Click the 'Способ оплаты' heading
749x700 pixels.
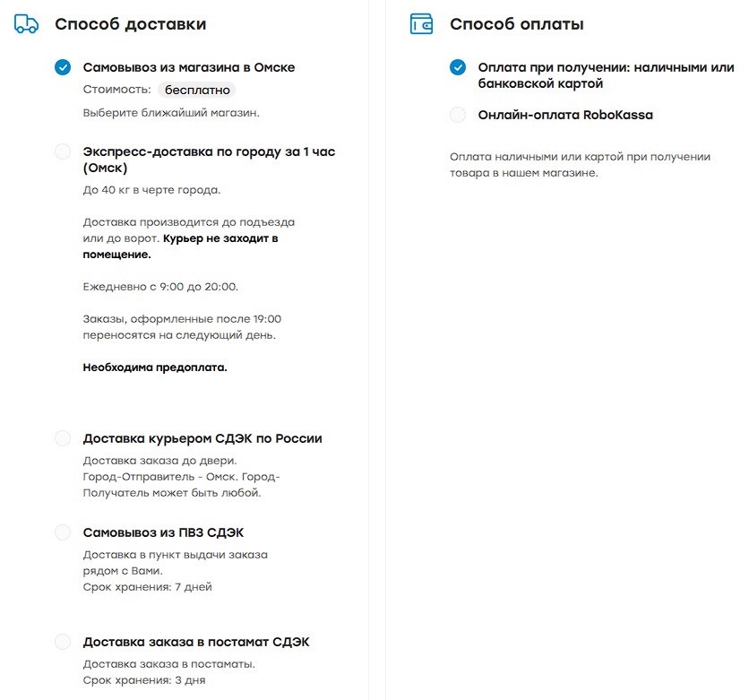point(517,24)
